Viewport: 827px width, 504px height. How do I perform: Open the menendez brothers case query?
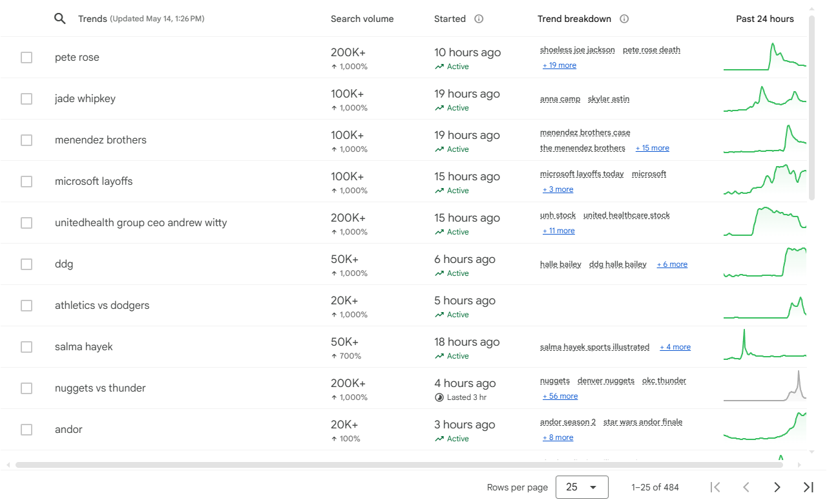(585, 132)
